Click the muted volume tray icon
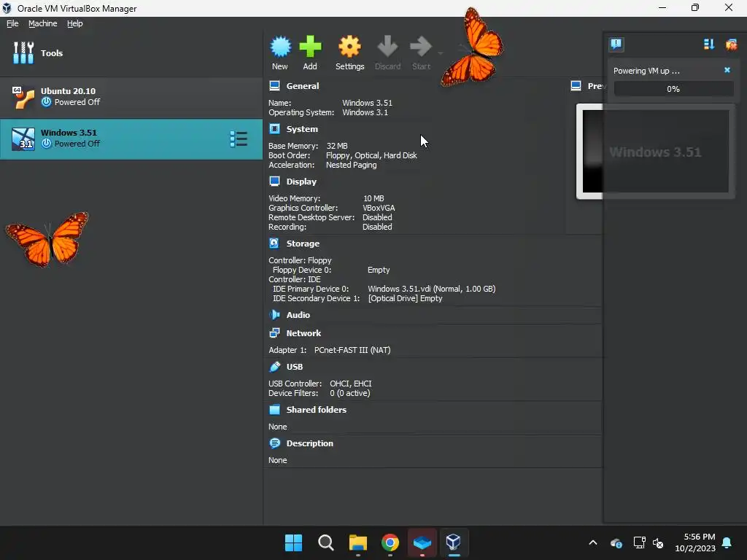The image size is (747, 560). pos(658,542)
